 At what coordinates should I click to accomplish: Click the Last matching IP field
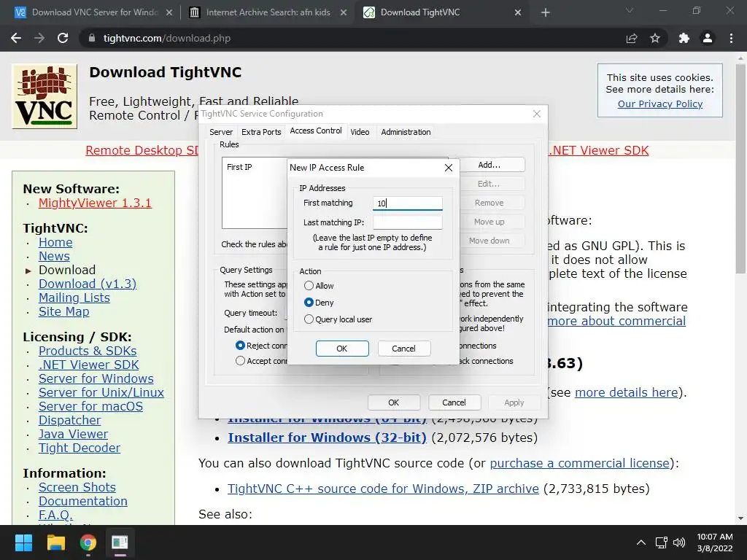tap(407, 222)
